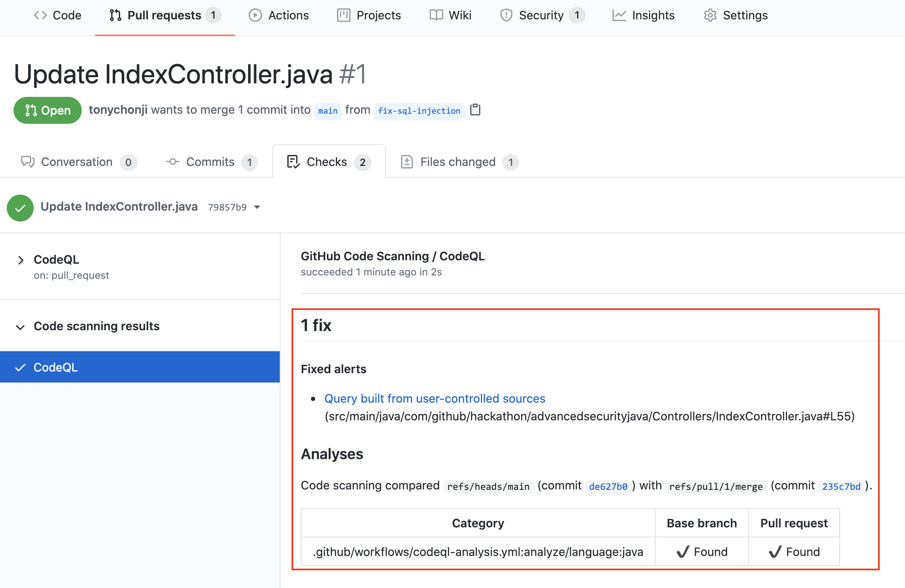Click the main branch label
Screen dimensions: 905x588
coord(328,111)
